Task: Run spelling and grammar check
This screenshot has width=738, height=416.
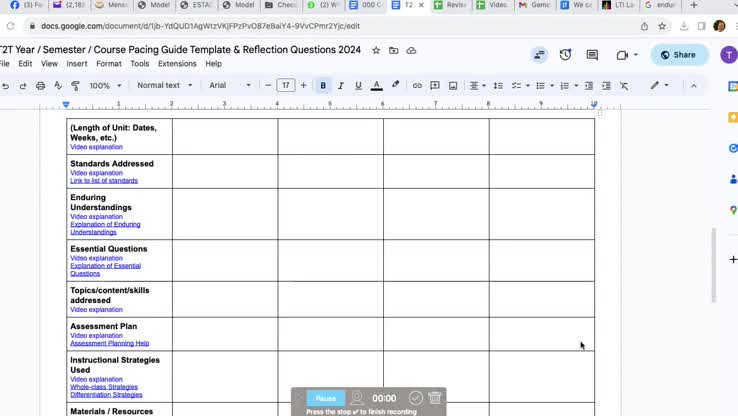Action: pos(58,86)
